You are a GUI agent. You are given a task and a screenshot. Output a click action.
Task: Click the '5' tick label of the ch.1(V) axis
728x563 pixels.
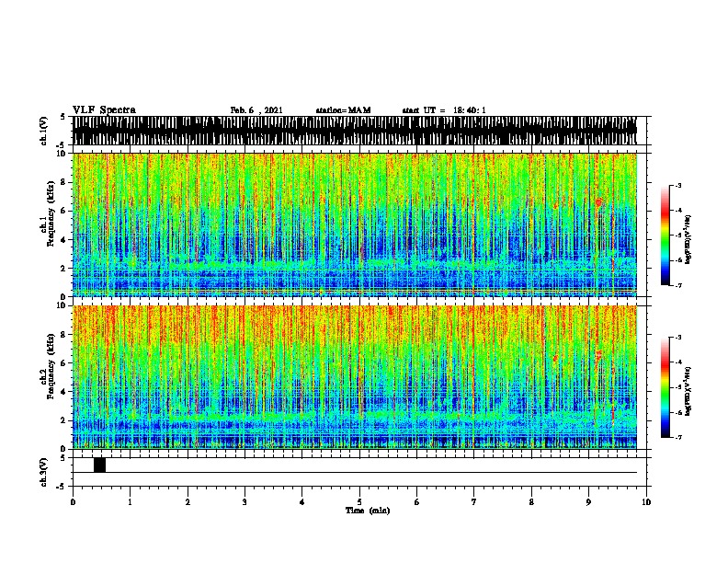click(63, 117)
